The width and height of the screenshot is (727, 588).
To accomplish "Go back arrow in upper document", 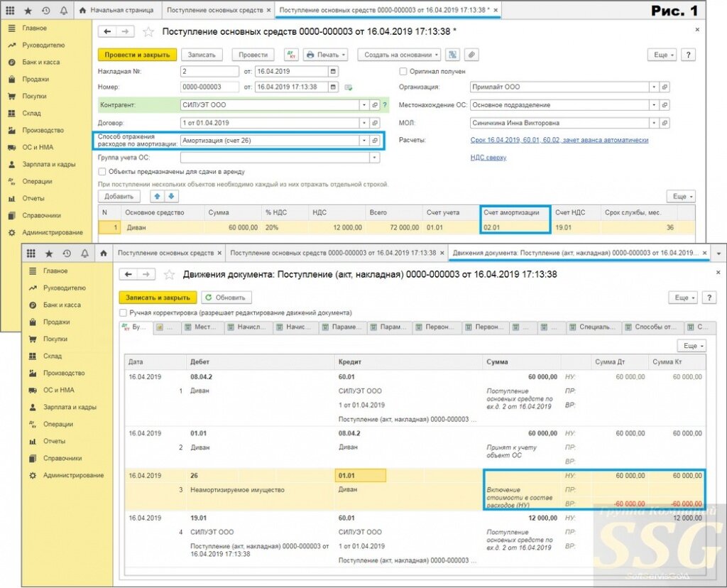I will click(108, 31).
